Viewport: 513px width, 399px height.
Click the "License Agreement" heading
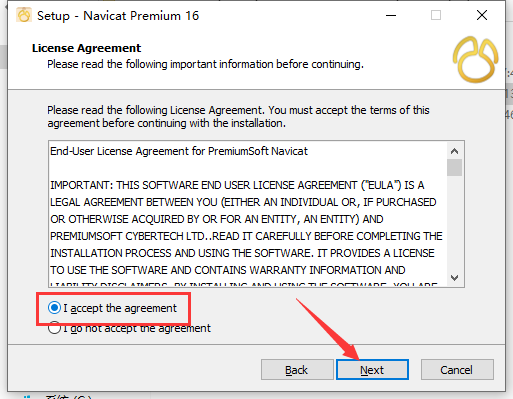86,48
